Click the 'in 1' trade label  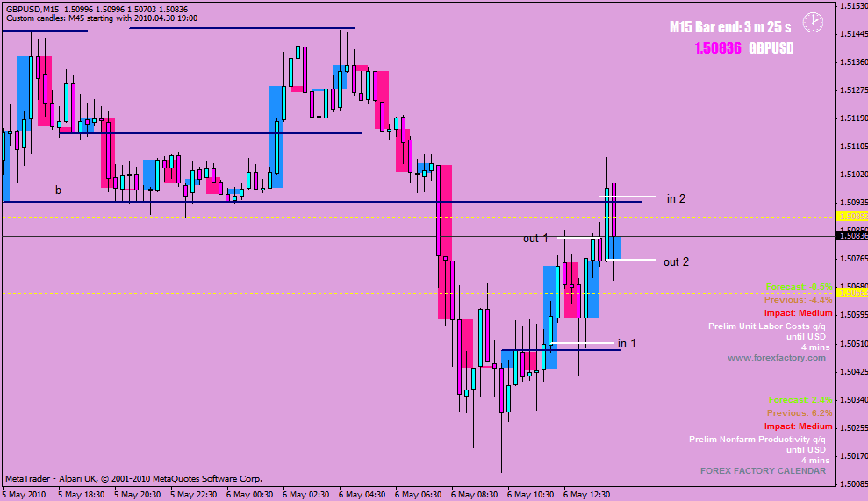[627, 343]
